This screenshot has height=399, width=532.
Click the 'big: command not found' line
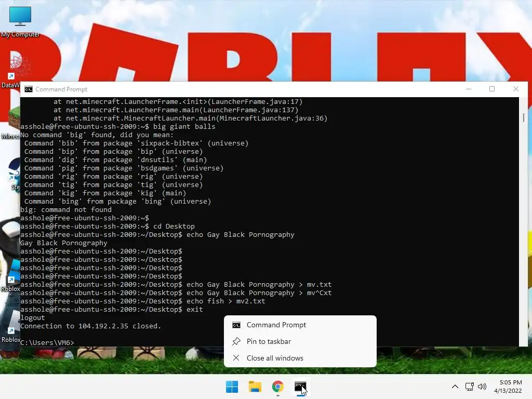point(66,210)
